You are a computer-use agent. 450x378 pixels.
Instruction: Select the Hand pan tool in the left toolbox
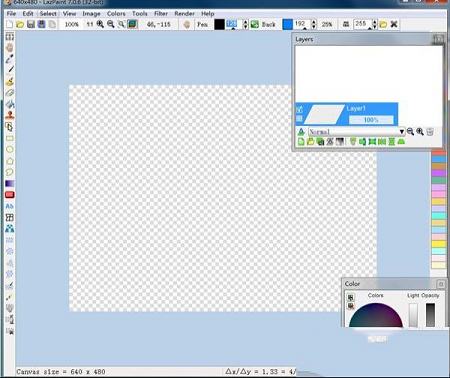[10, 48]
